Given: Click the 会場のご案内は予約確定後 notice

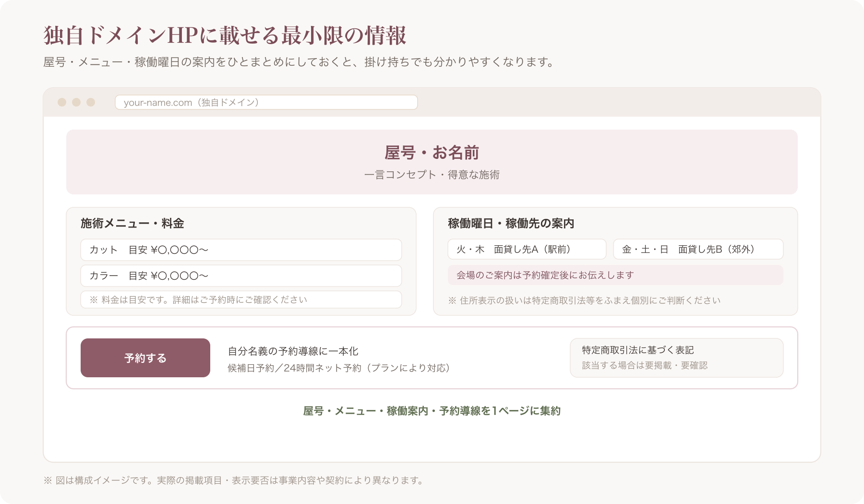Looking at the screenshot, I should coord(615,275).
